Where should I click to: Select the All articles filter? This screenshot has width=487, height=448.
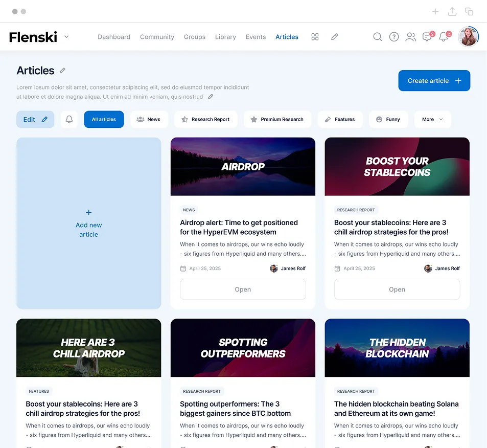tap(104, 119)
